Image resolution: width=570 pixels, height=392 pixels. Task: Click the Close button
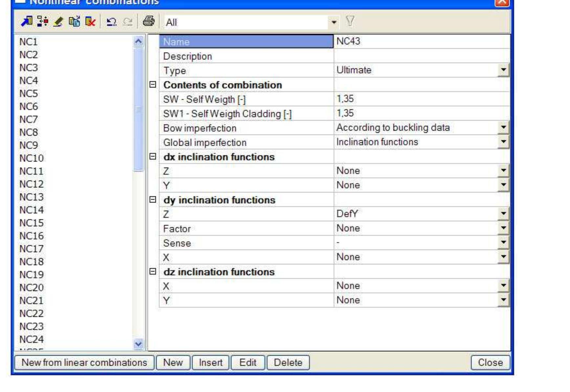pos(490,363)
